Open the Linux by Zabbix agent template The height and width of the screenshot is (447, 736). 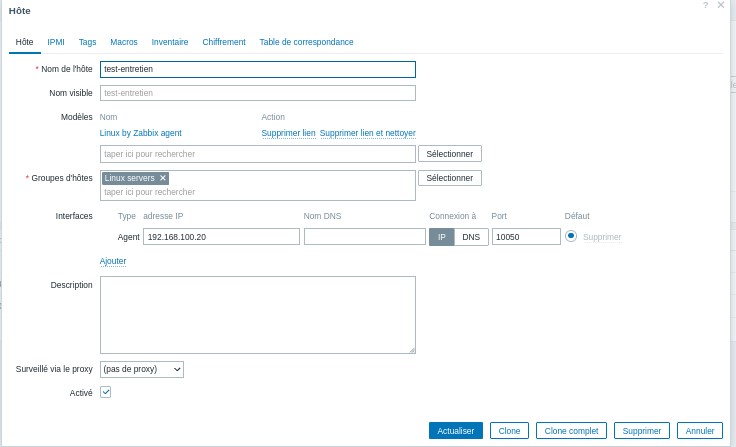coord(141,133)
